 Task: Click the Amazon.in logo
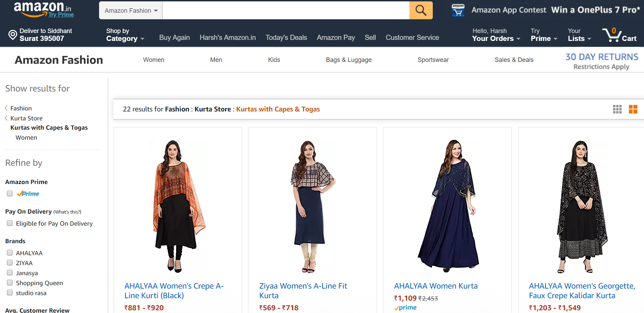[x=42, y=9]
